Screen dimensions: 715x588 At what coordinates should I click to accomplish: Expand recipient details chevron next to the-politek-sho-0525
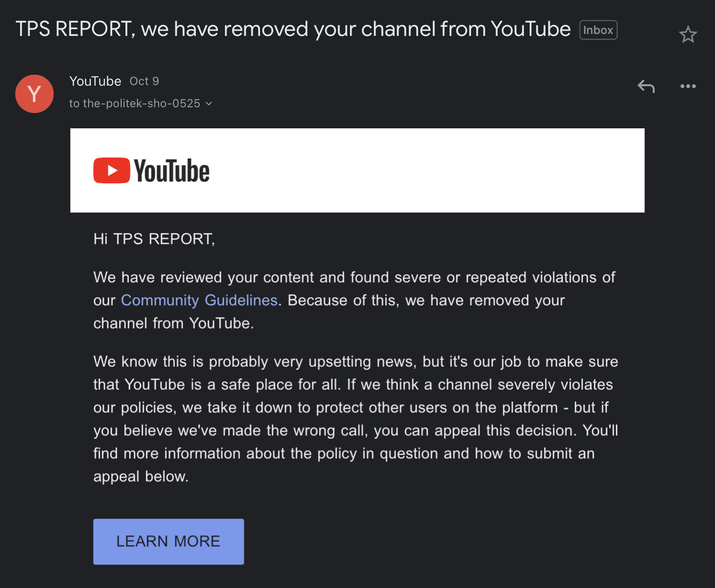[209, 103]
